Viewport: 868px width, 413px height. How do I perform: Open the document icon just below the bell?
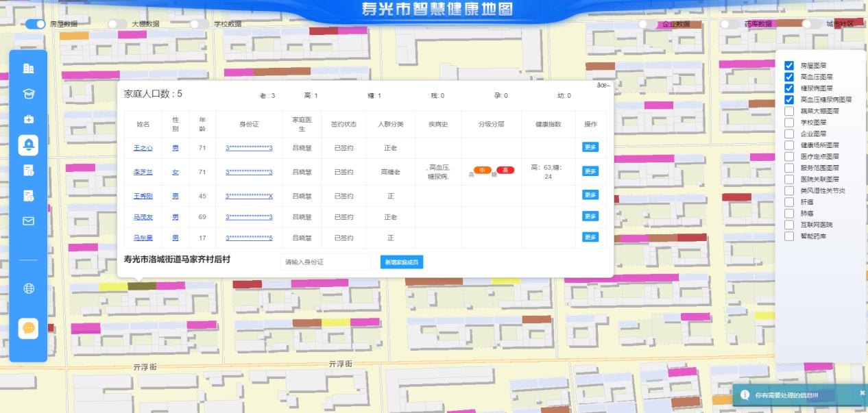[29, 170]
